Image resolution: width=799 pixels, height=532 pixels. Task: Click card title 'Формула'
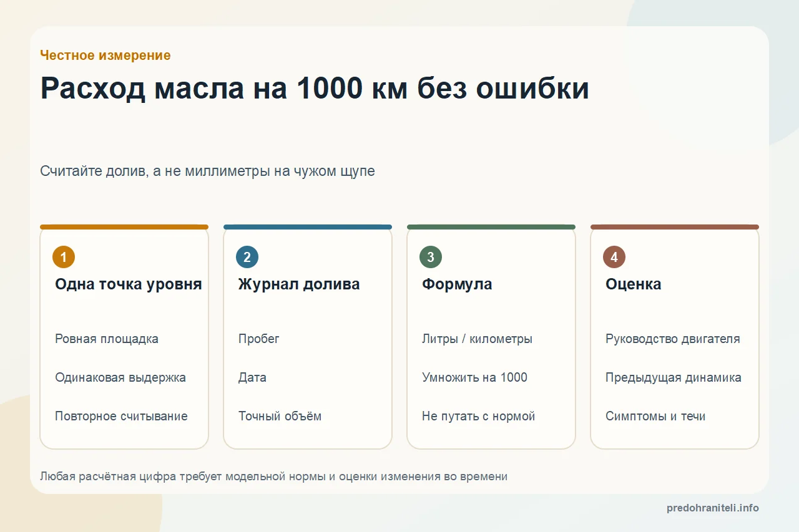[x=457, y=284]
